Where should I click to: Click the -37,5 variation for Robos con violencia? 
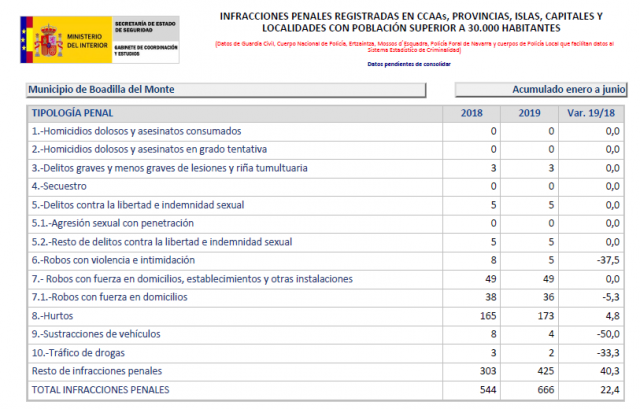pos(608,260)
